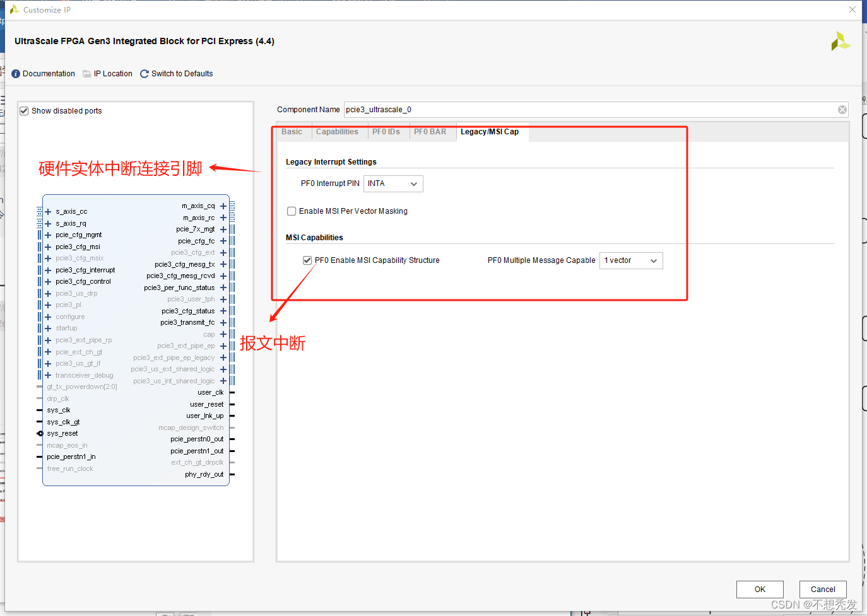
Task: Expand the s_axis_rq port
Action: coord(48,223)
